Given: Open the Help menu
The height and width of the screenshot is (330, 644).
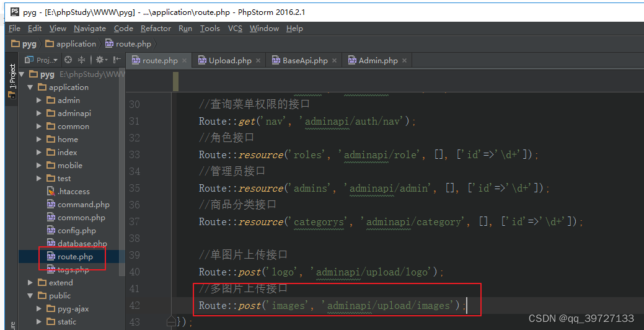Looking at the screenshot, I should 294,29.
